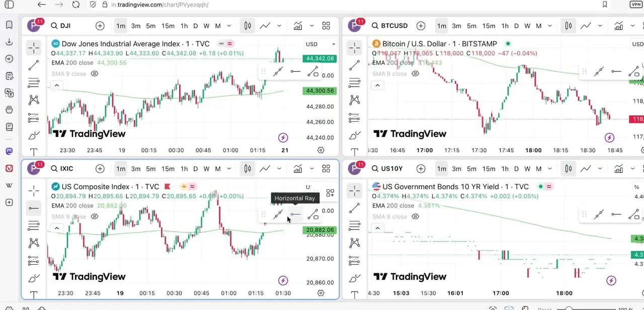This screenshot has height=310, width=644.
Task: Open Downloads panel in browser sidebar
Action: click(x=9, y=42)
